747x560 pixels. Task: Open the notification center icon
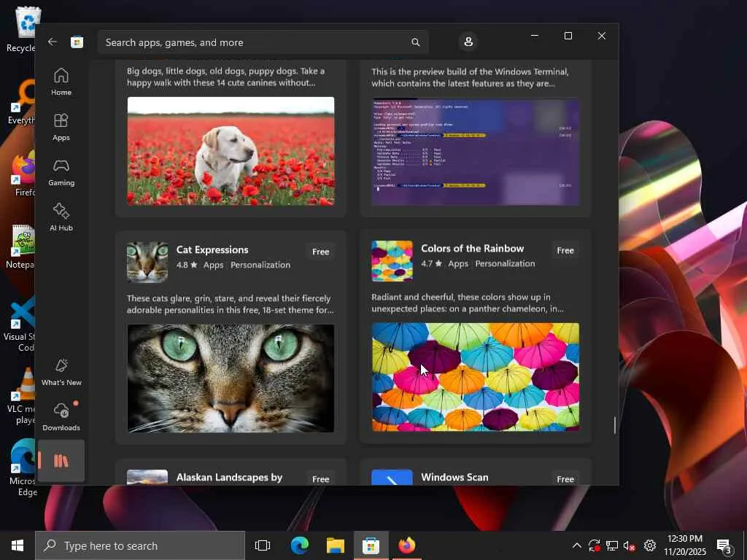tap(724, 546)
